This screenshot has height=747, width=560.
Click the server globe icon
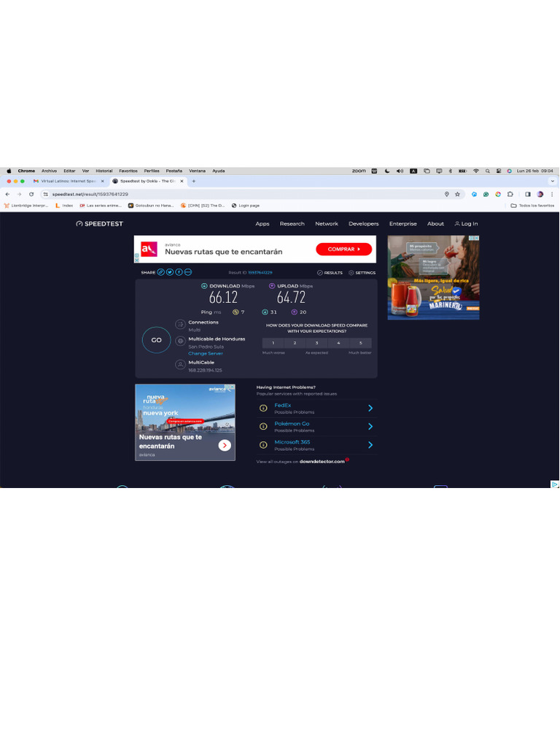[180, 341]
